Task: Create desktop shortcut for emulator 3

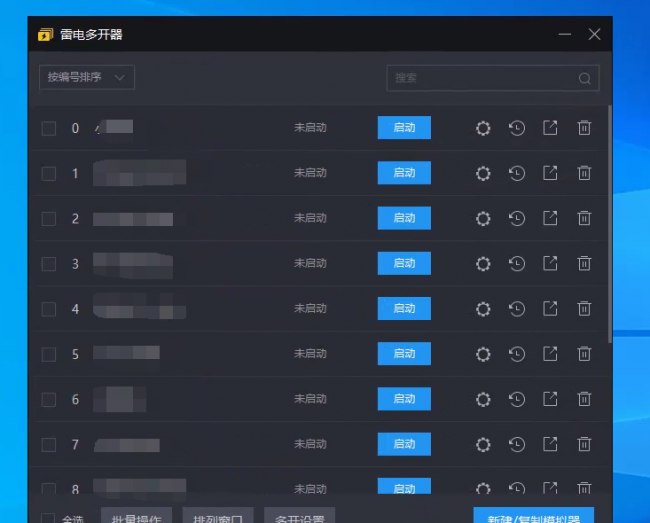Action: coord(550,263)
